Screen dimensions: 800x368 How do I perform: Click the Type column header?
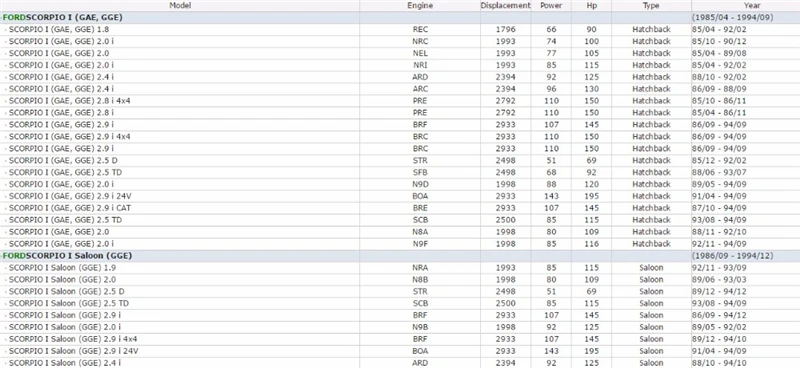point(651,6)
